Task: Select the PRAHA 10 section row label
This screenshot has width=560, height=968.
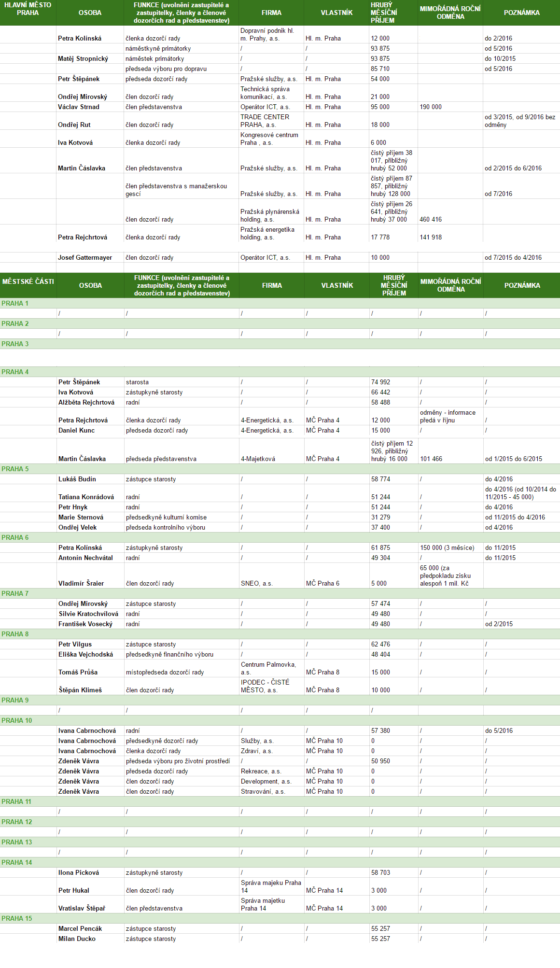Action: point(17,720)
